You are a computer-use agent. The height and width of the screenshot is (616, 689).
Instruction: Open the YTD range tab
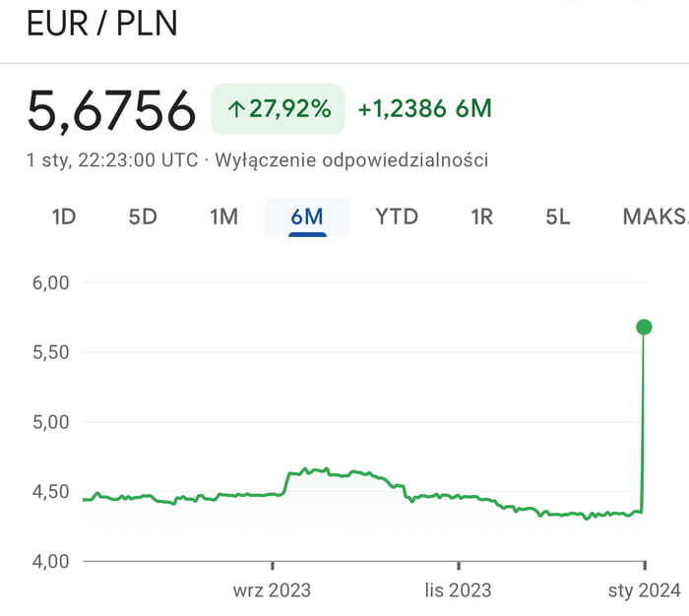click(x=397, y=216)
